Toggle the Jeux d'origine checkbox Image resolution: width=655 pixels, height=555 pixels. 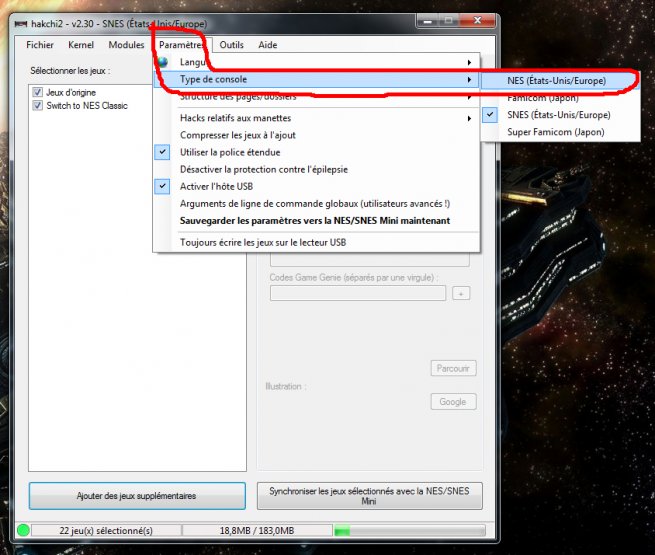click(38, 92)
